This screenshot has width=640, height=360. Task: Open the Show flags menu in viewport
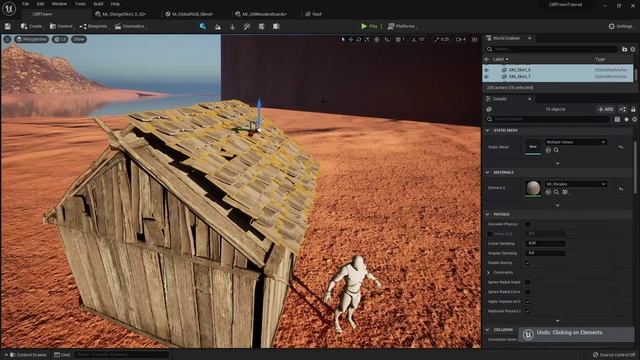click(x=79, y=40)
